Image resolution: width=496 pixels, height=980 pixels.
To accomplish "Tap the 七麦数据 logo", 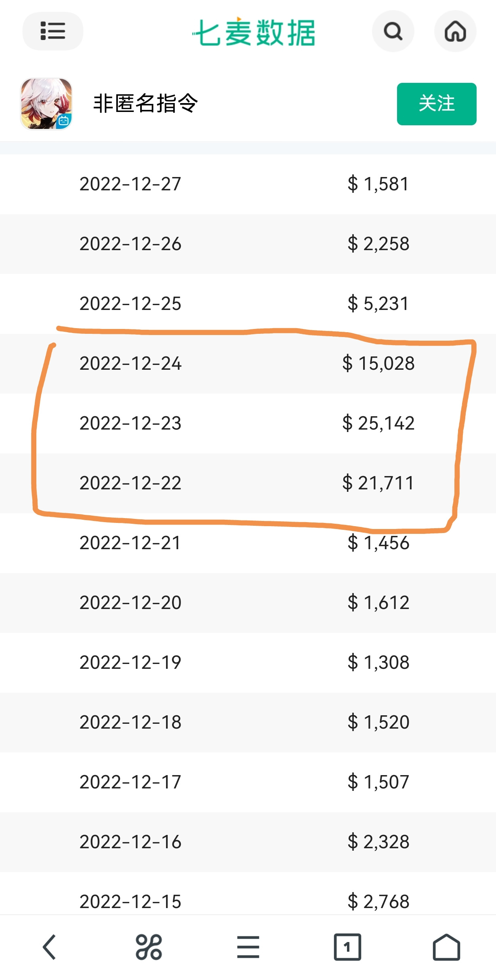I will (x=254, y=32).
